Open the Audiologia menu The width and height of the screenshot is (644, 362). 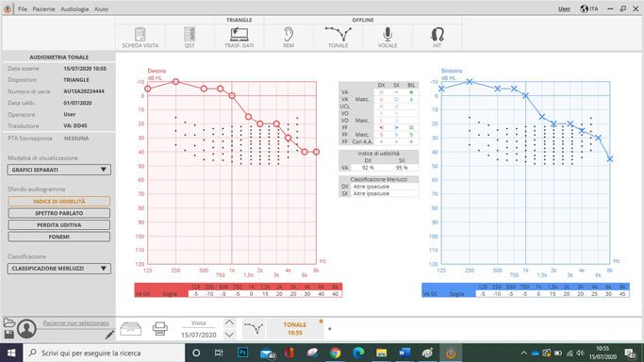coord(74,9)
